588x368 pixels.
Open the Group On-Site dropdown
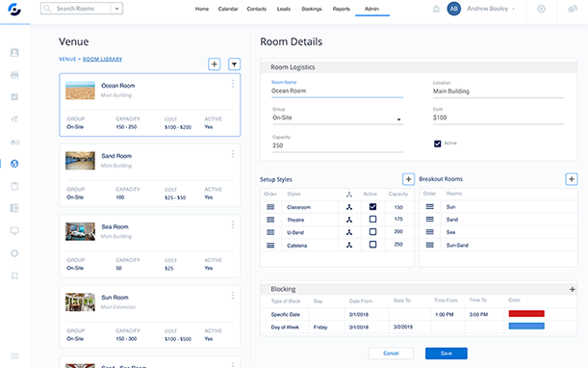(338, 118)
